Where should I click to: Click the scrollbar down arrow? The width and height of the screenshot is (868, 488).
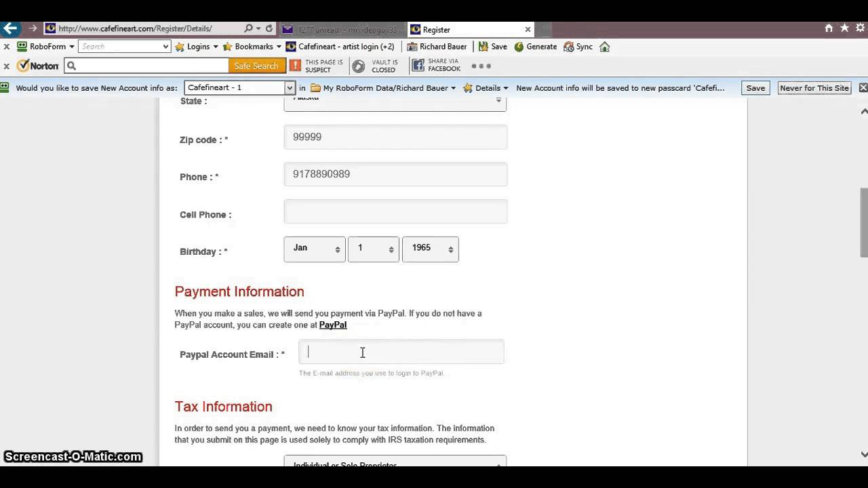[864, 454]
